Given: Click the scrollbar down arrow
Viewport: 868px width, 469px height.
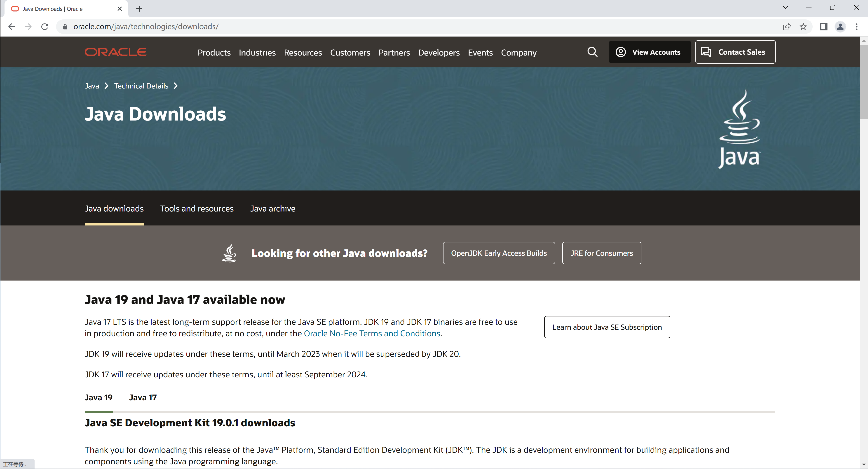Looking at the screenshot, I should 864,465.
